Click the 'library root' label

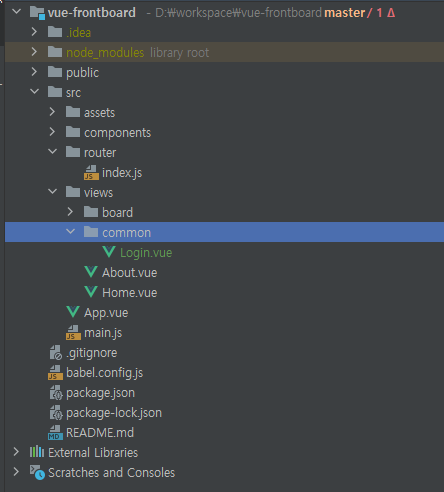tap(179, 53)
